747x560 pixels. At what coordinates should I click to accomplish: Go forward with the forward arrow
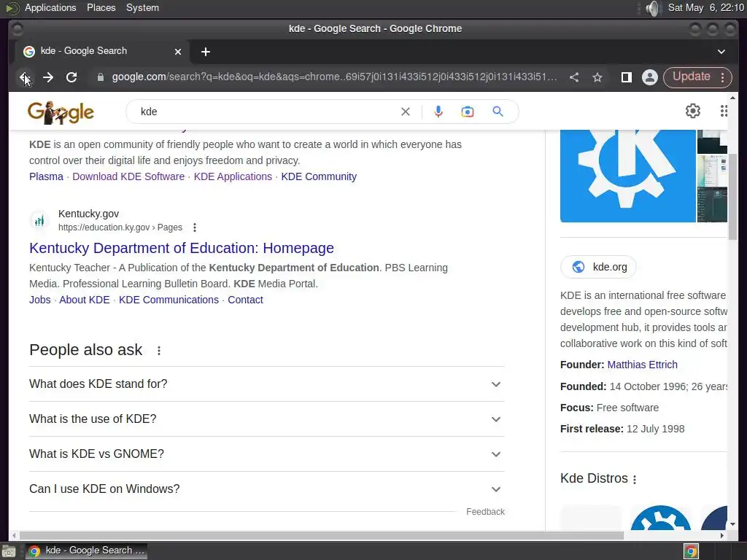click(48, 77)
